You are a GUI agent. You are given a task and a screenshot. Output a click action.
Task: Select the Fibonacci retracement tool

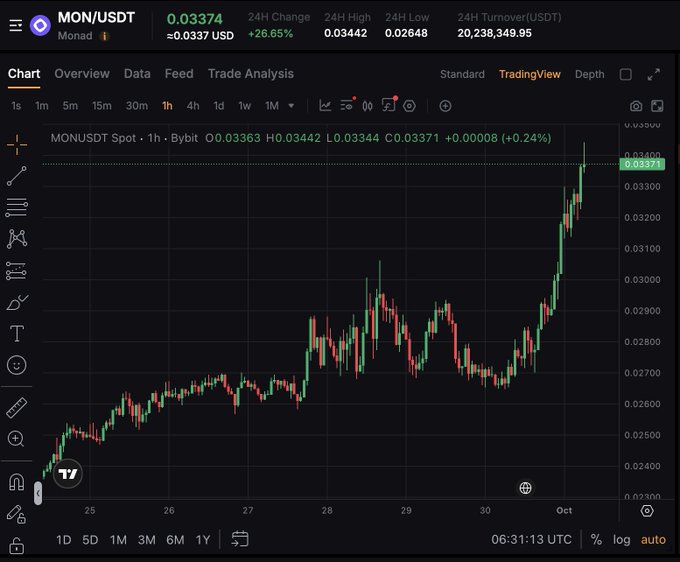tap(17, 207)
